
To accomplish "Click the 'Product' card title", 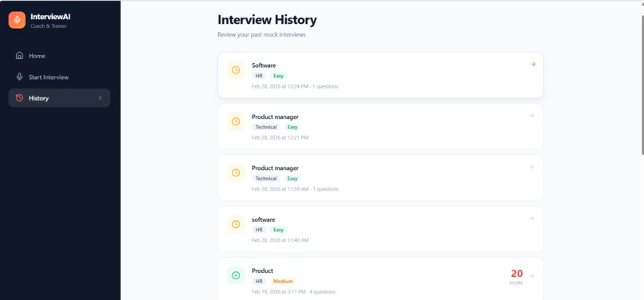I will [262, 270].
